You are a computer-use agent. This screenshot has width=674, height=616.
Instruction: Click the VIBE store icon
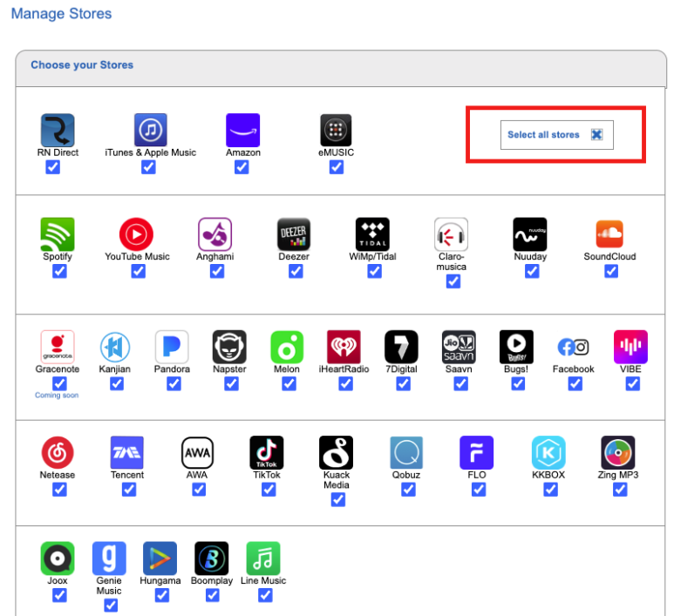[x=630, y=347]
